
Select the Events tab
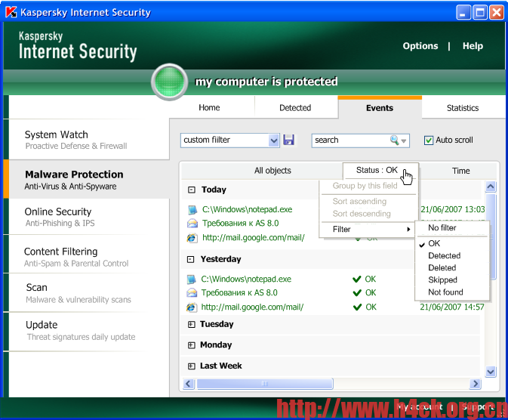coord(380,108)
